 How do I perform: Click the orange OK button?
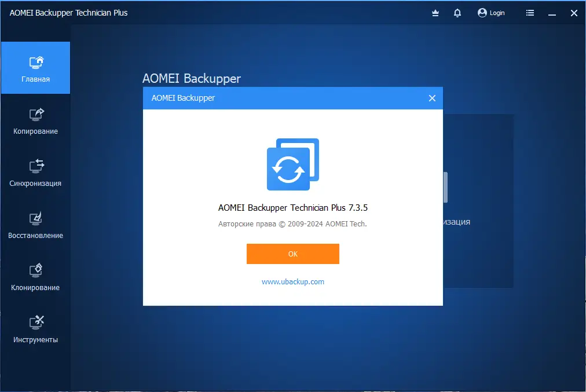click(293, 254)
